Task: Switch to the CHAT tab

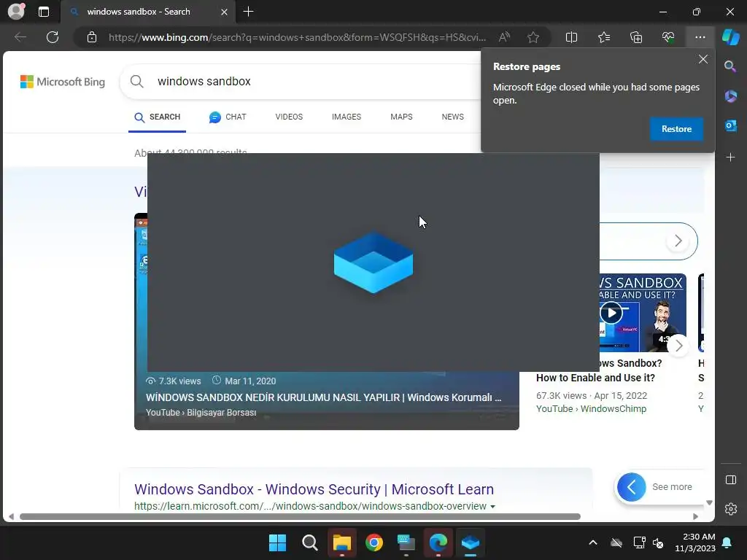Action: tap(228, 117)
